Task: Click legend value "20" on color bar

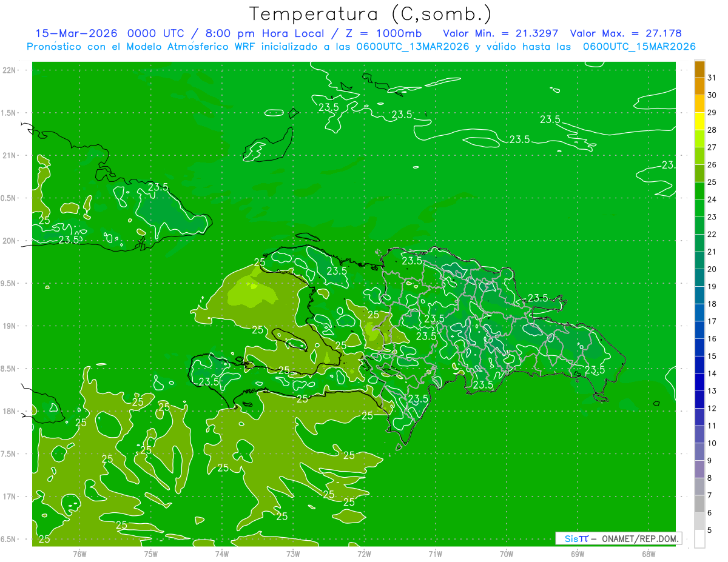Action: (712, 269)
